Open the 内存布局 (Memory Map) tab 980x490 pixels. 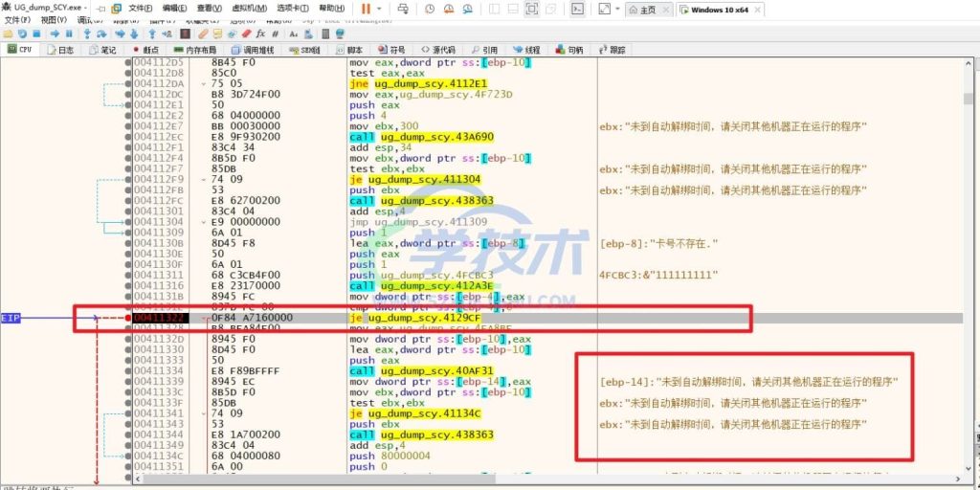[194, 50]
